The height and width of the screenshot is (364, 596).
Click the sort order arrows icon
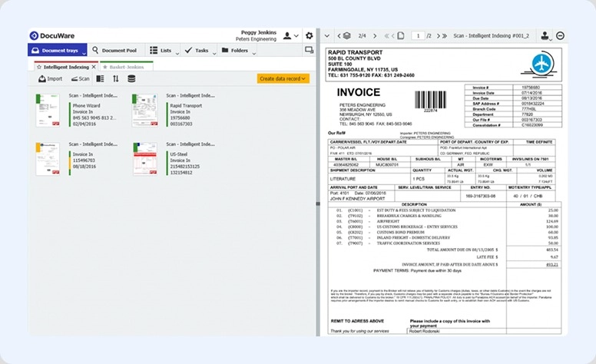115,78
